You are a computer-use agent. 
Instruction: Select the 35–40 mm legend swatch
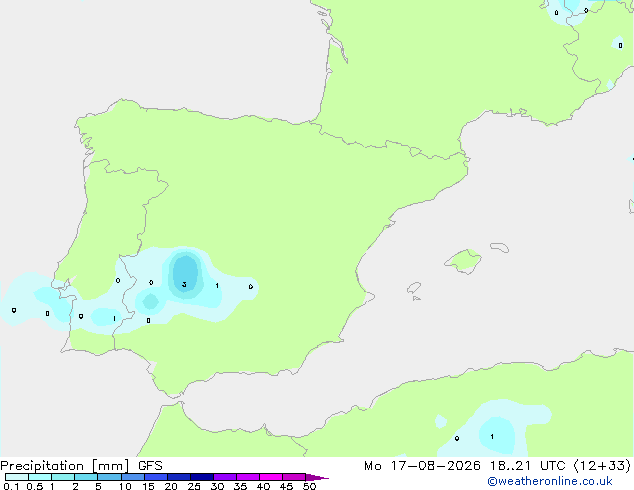(x=247, y=477)
